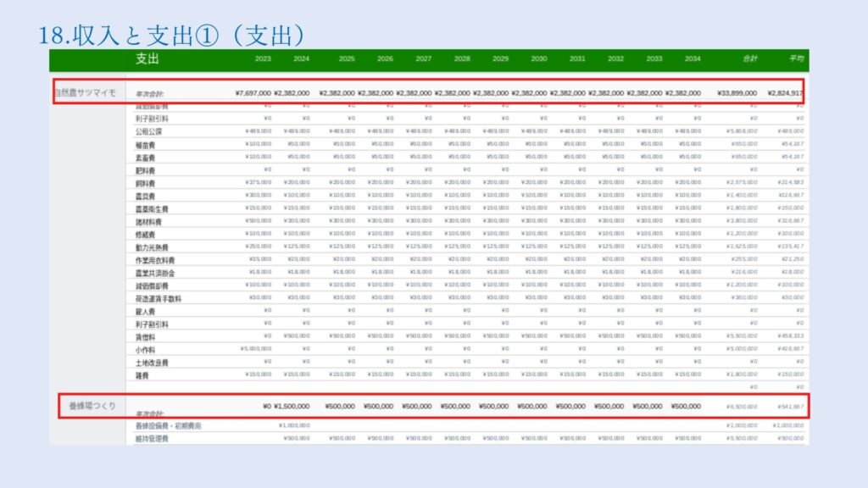Select the 支出 heading in the green bar
The image size is (868, 488).
tap(147, 58)
